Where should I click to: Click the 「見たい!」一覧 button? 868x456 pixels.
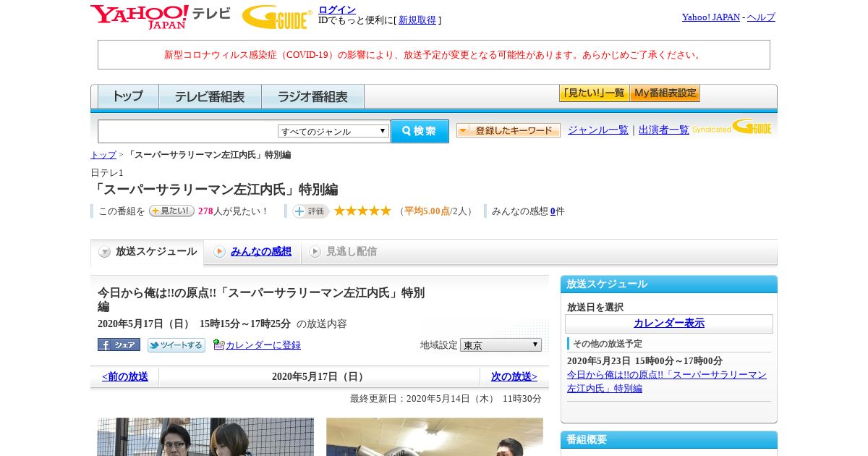[x=594, y=93]
